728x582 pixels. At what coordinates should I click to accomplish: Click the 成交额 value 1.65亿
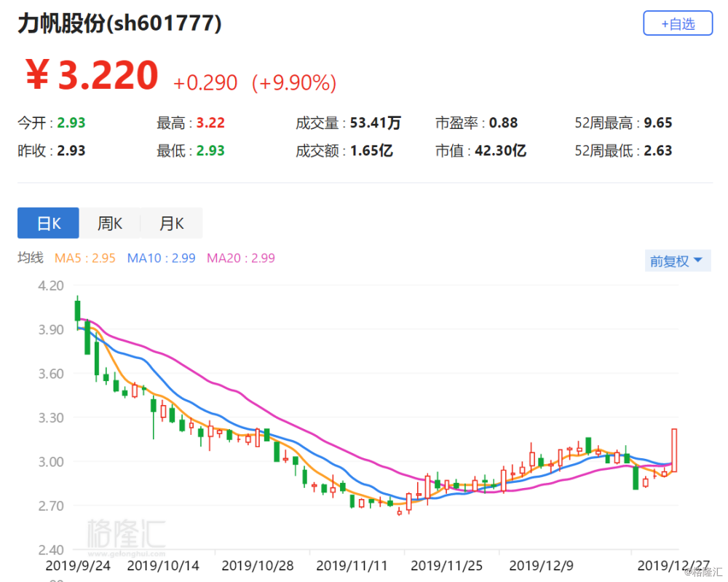tap(371, 151)
